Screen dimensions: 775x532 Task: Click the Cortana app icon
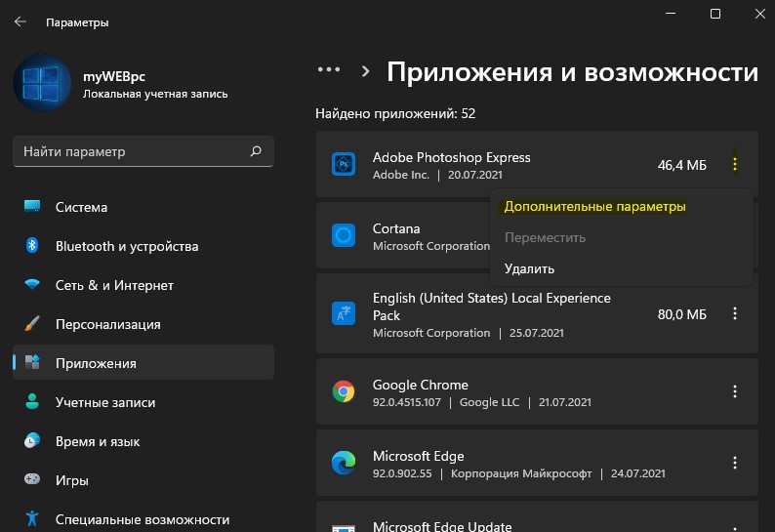coord(344,235)
